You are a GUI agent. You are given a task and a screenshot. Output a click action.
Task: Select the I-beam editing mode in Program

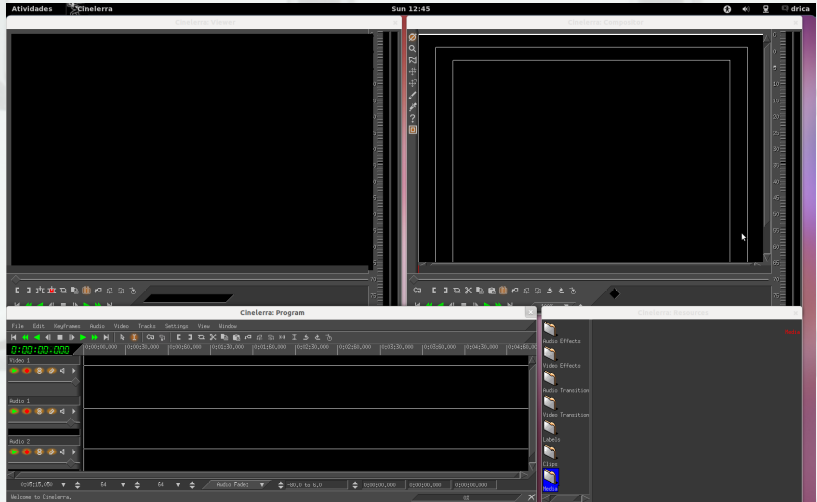click(134, 337)
